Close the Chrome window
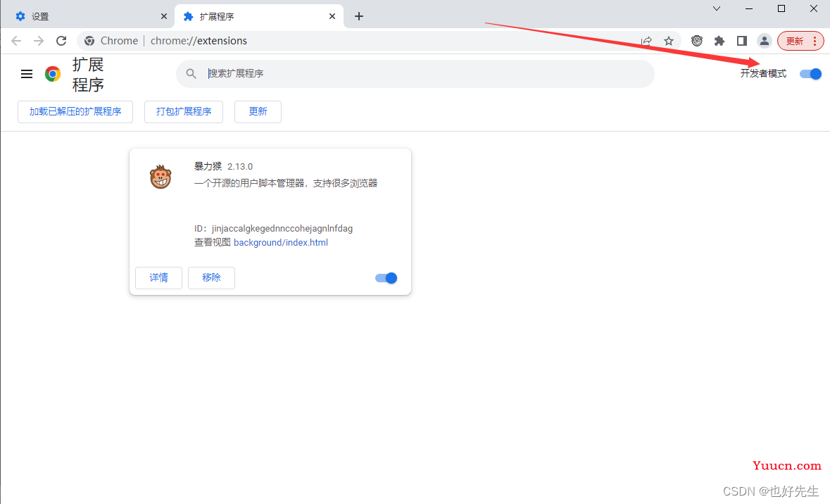 (x=814, y=8)
